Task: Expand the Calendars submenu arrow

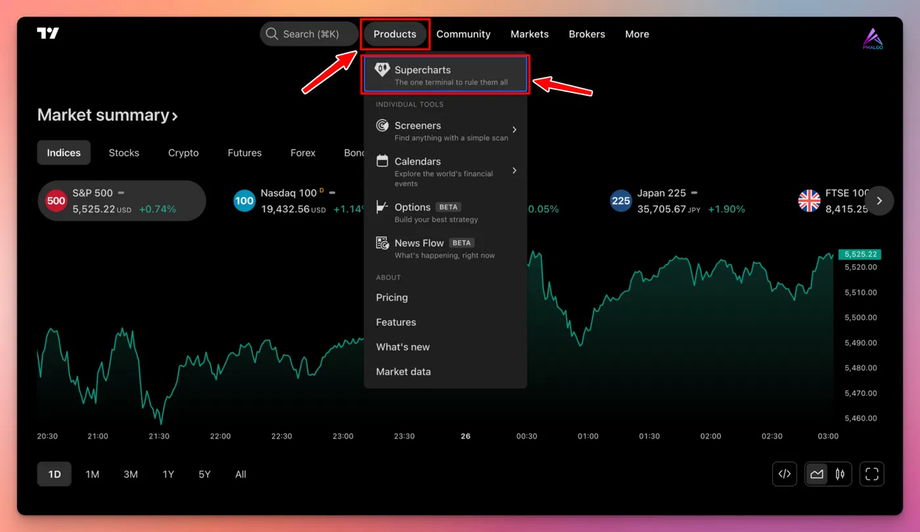Action: tap(515, 170)
